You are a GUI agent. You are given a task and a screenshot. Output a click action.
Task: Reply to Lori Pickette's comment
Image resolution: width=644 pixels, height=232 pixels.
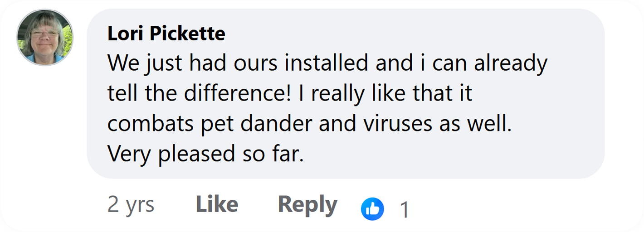point(307,205)
